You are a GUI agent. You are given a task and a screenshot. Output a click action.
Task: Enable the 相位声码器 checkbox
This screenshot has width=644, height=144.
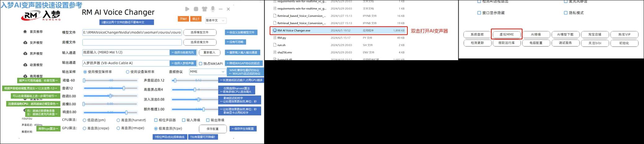click(x=156, y=120)
